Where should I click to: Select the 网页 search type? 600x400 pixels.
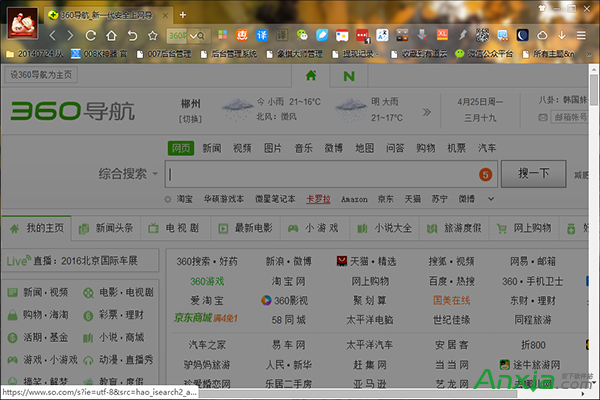pos(181,148)
